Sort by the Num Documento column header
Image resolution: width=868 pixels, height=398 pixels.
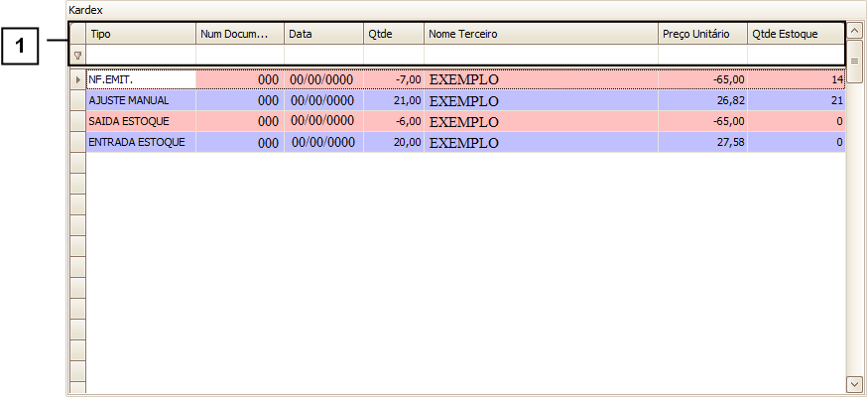(239, 34)
